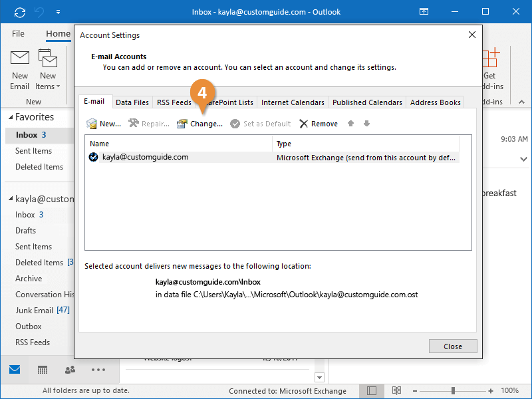This screenshot has height=399, width=532.
Task: Click the Get Add-ins icon
Action: point(490,58)
